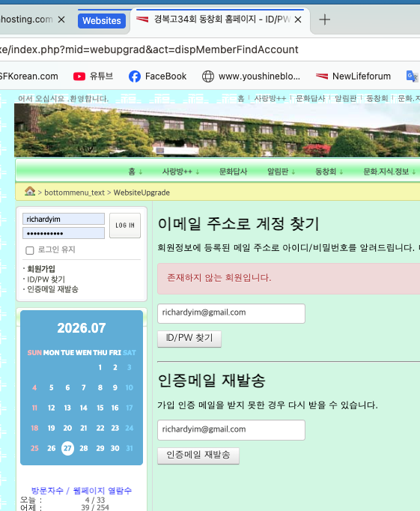The width and height of the screenshot is (420, 511).
Task: Click the email field for 인증메일 재발송
Action: coord(231,430)
